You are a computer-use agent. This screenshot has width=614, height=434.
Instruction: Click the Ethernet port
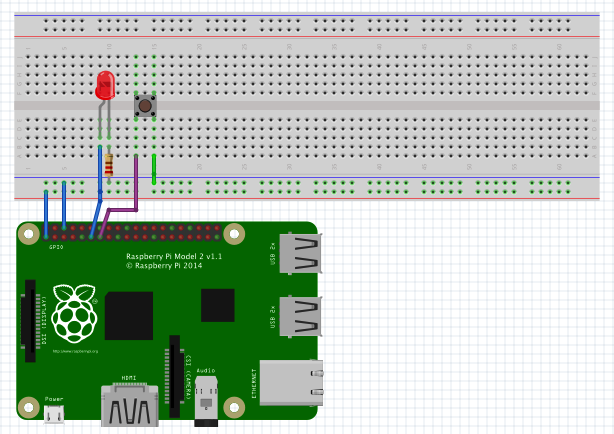[291, 383]
